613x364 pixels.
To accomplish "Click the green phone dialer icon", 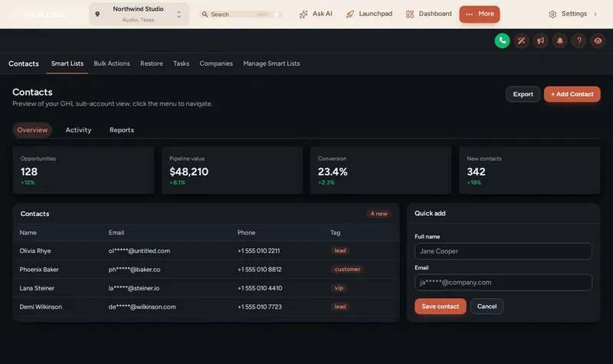I will [502, 41].
